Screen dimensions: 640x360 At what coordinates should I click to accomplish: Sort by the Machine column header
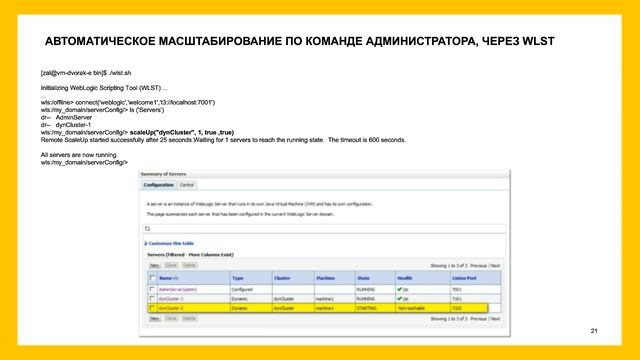point(325,278)
